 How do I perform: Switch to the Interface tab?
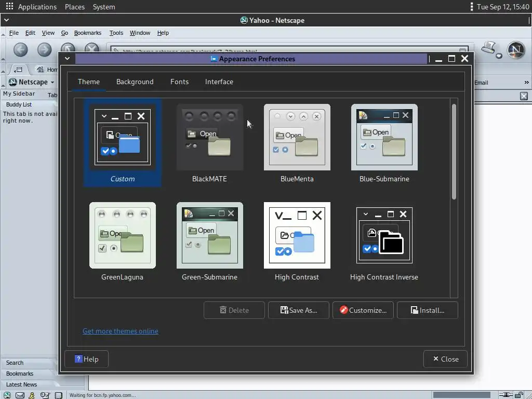point(219,82)
